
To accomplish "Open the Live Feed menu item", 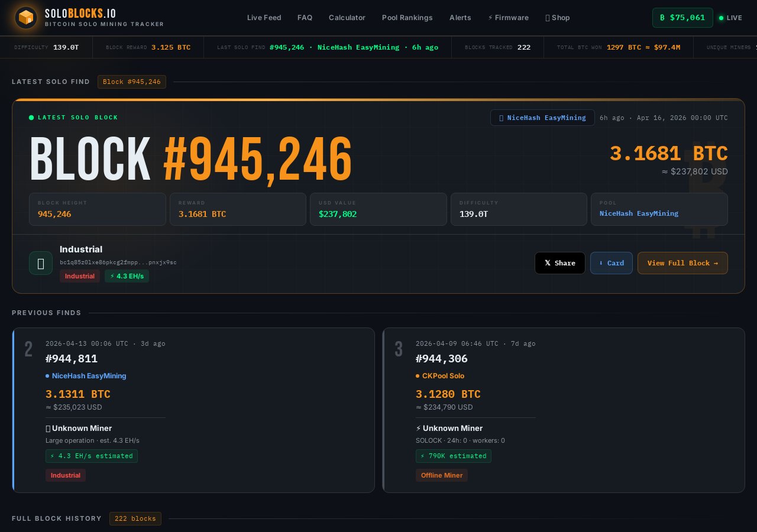I will point(264,18).
